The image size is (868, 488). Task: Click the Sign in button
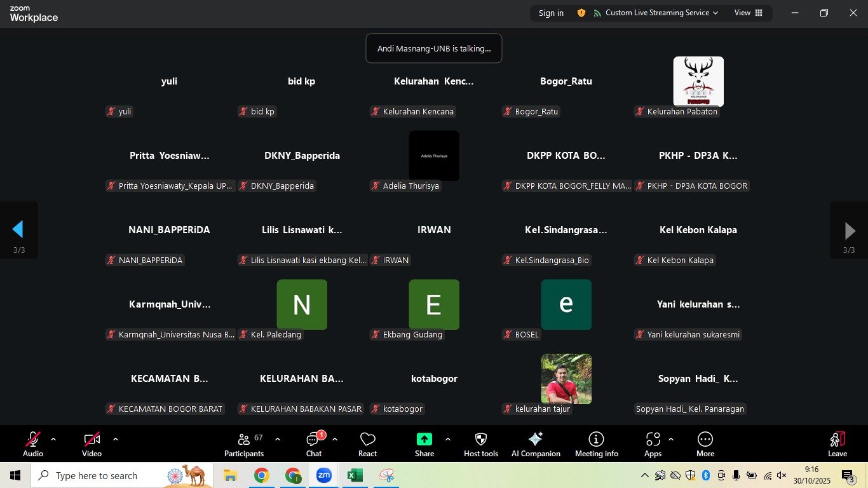click(x=551, y=13)
